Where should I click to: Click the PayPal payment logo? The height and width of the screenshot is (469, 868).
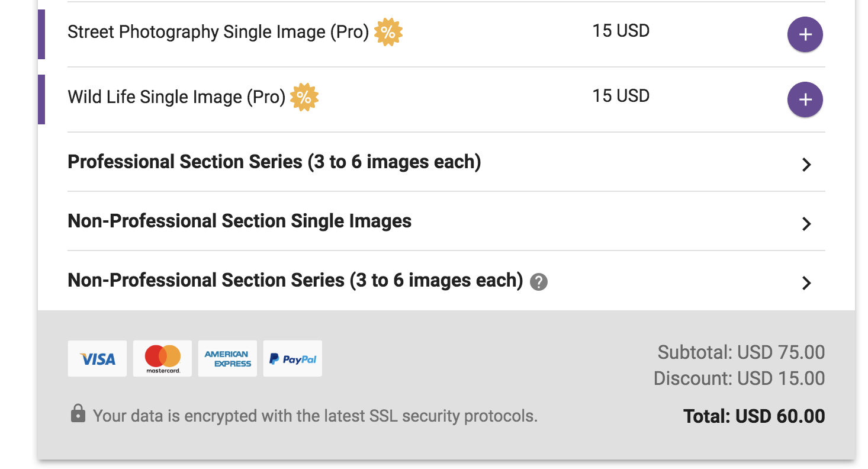click(x=292, y=358)
